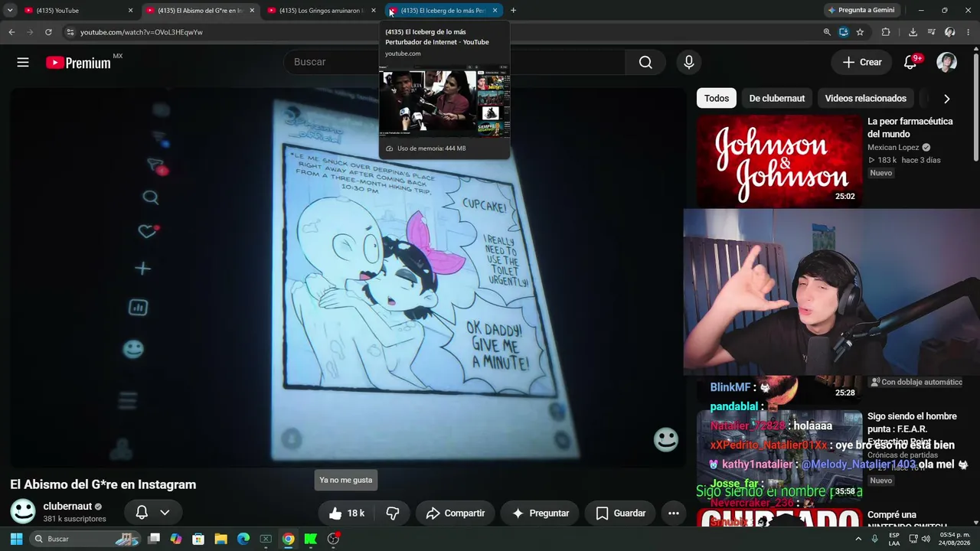The width and height of the screenshot is (980, 551).
Task: Select the De clubernaut filter chip
Action: point(777,98)
